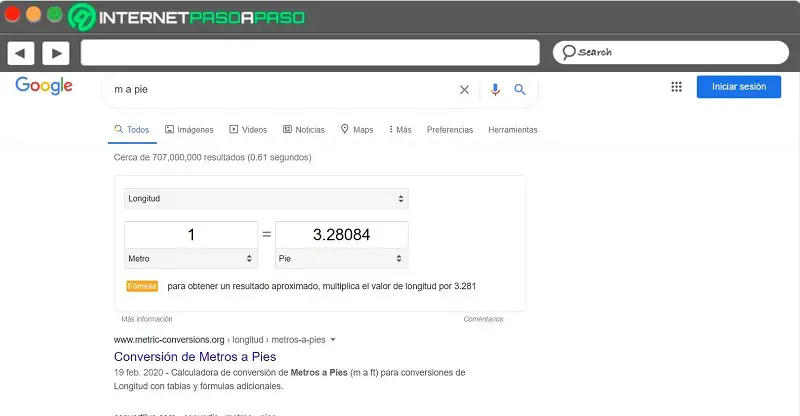
Task: Click the green window maximize button
Action: pyautogui.click(x=55, y=14)
